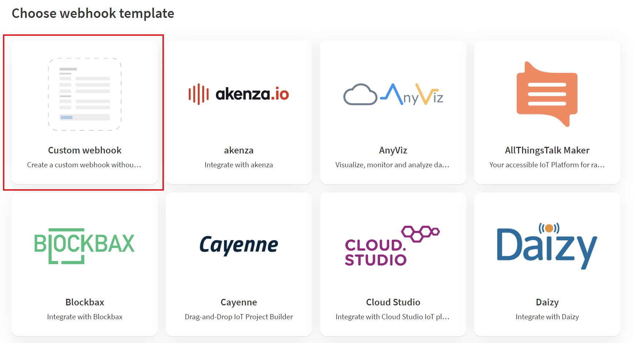This screenshot has width=644, height=343.
Task: Open the akenza template title
Action: click(x=239, y=150)
